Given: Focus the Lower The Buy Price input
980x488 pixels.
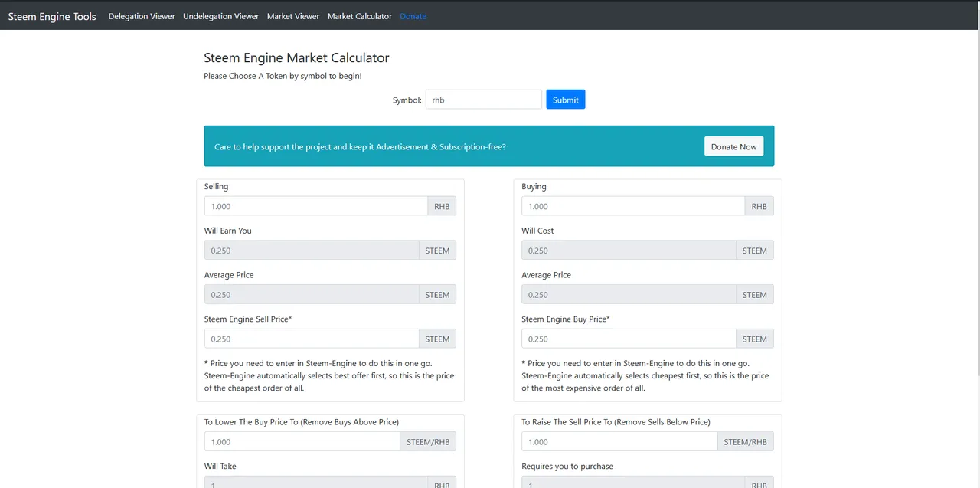Looking at the screenshot, I should [x=302, y=442].
